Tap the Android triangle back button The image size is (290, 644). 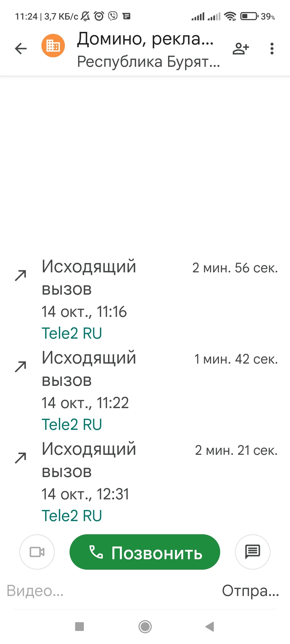pos(210,627)
